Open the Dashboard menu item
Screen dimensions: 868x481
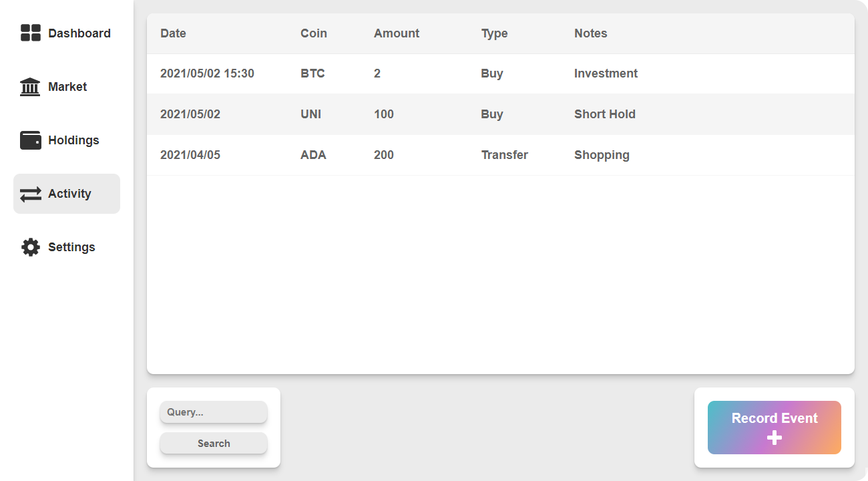coord(79,33)
